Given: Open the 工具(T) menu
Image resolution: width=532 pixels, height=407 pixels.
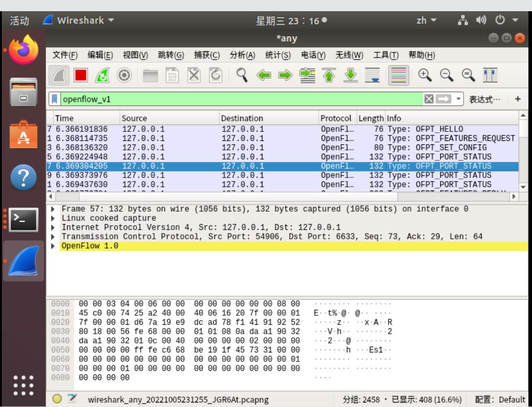Looking at the screenshot, I should click(386, 55).
